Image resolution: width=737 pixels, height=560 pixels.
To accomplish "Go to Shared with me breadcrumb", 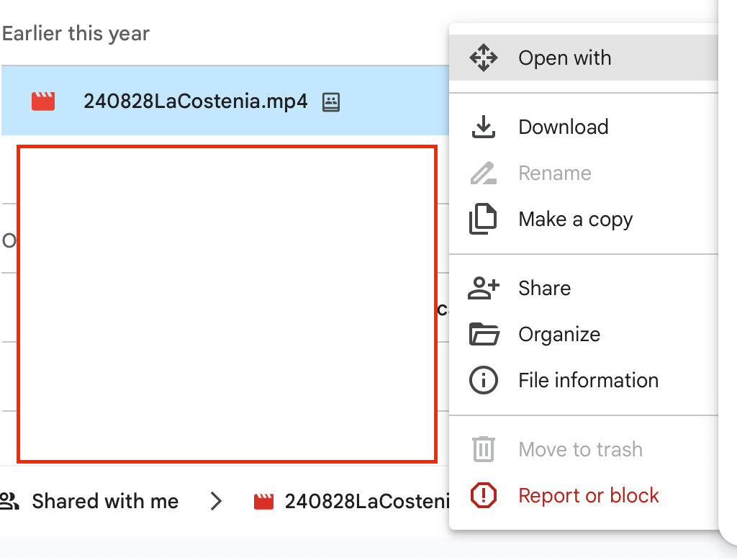I will tap(105, 501).
